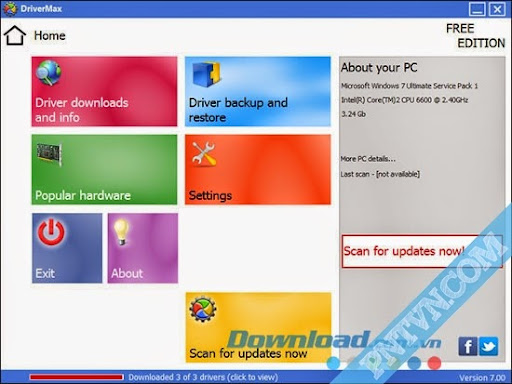Click the FREE EDITION label
This screenshot has height=384, width=512.
tap(476, 36)
